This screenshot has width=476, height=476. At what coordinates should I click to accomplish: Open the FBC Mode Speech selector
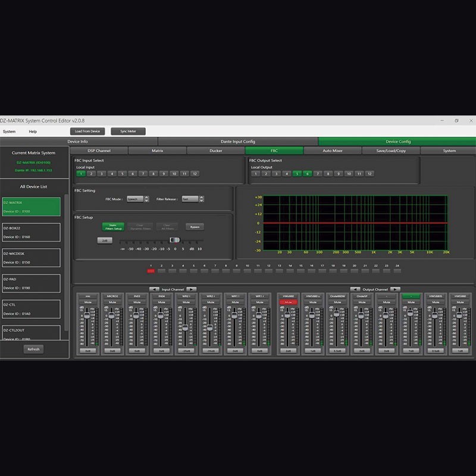click(x=135, y=199)
